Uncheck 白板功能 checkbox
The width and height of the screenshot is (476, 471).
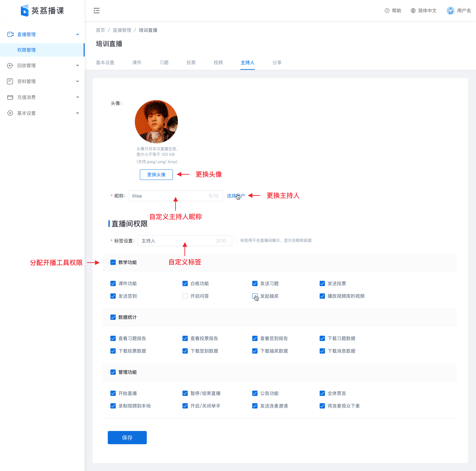pos(185,283)
